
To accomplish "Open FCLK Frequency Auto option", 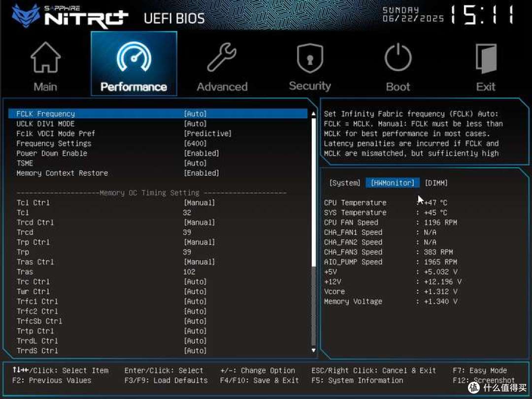I will click(x=196, y=114).
